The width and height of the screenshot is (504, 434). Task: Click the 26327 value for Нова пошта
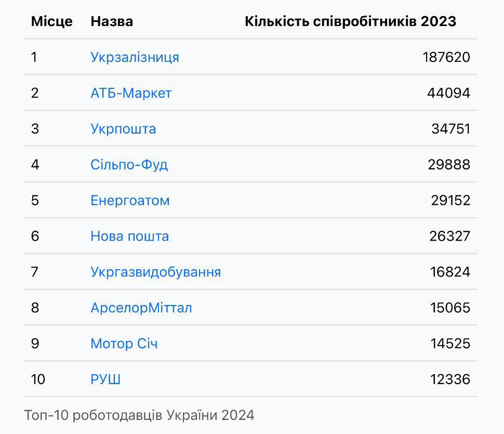449,236
